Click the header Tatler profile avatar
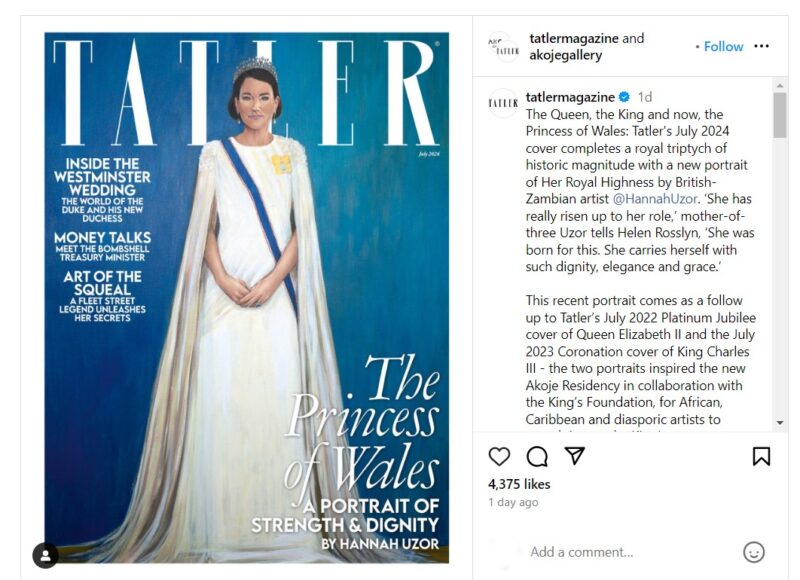 click(x=503, y=46)
